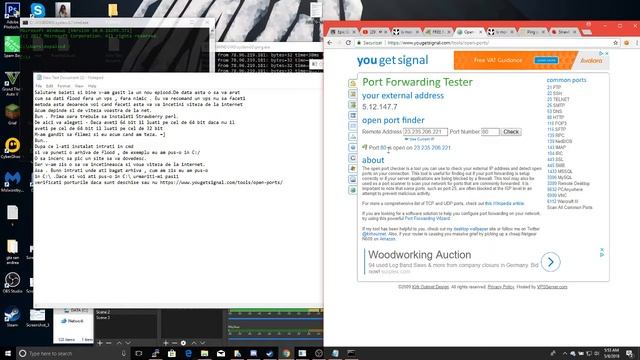
Task: Open Windows Start menu
Action: coord(7,353)
